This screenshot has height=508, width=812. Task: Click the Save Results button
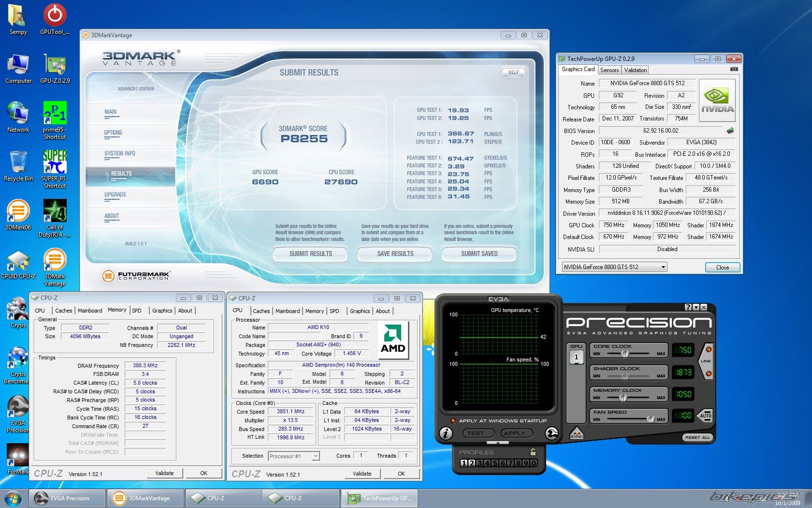[395, 254]
